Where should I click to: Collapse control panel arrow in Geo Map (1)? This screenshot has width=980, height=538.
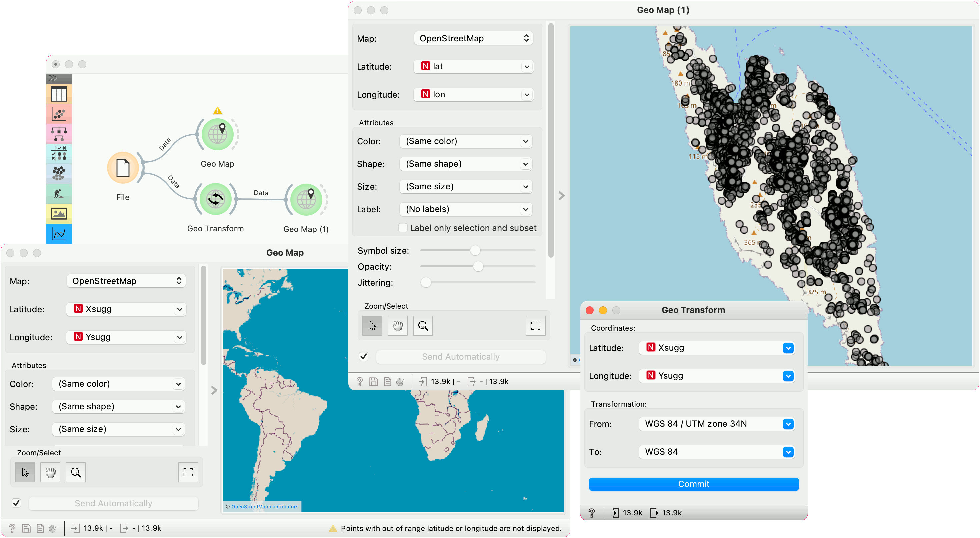point(562,196)
